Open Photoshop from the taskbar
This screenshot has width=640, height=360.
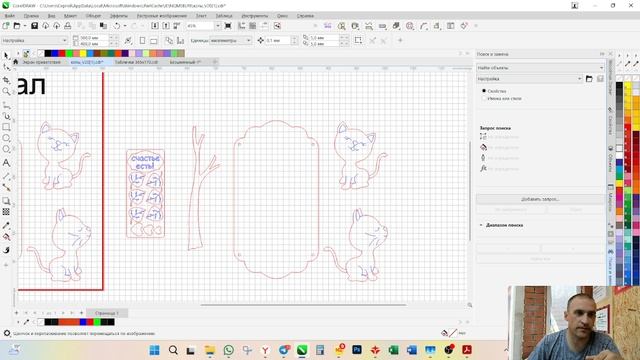[356, 350]
